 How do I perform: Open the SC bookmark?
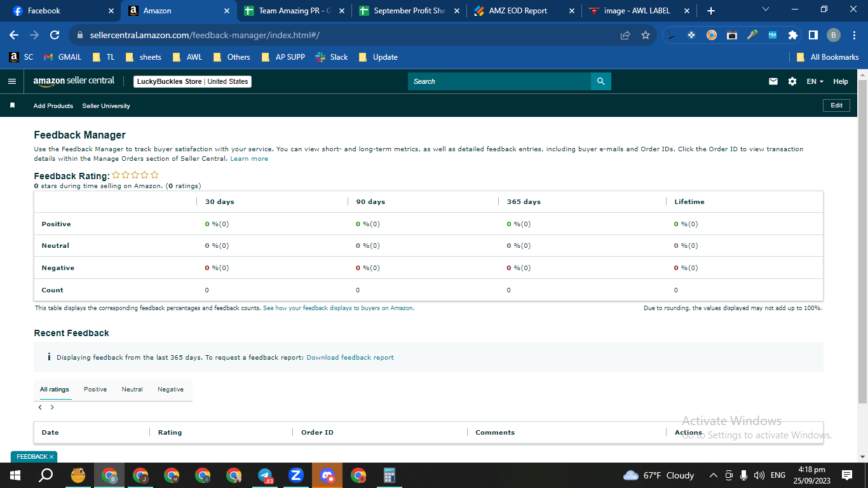(21, 57)
